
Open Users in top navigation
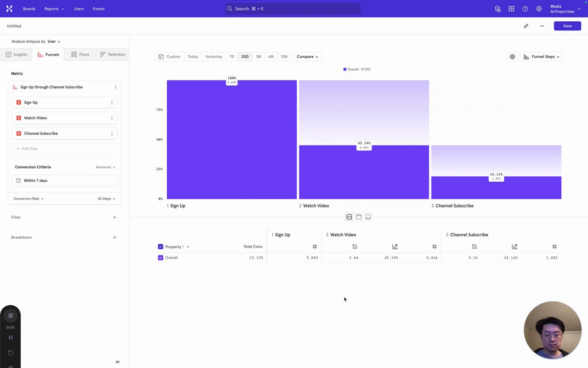pos(79,9)
